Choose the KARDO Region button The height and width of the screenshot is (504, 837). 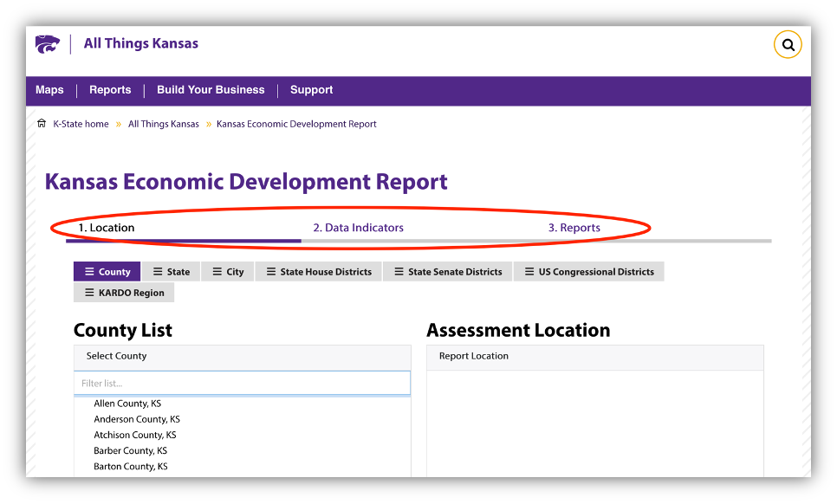pos(124,293)
